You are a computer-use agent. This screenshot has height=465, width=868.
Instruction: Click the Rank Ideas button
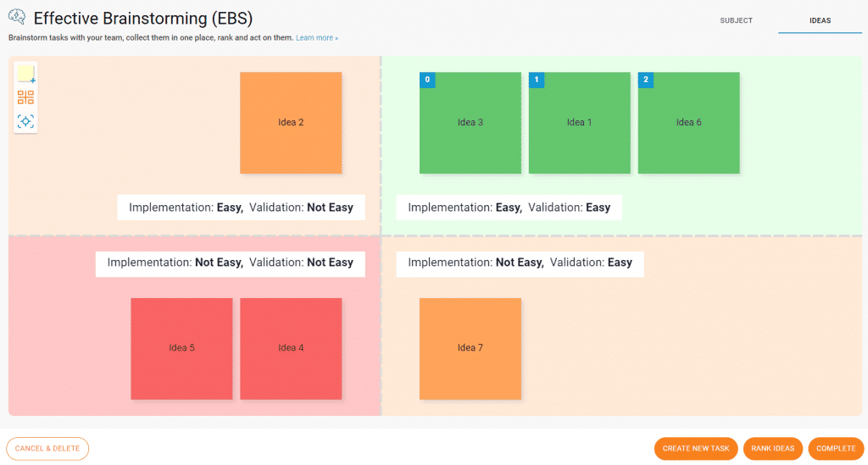(773, 448)
